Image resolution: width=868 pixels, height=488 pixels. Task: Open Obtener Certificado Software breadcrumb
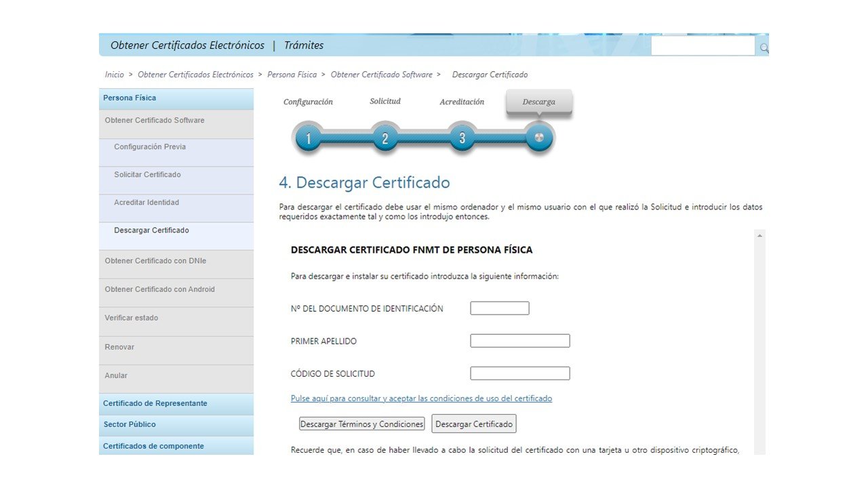(x=382, y=75)
